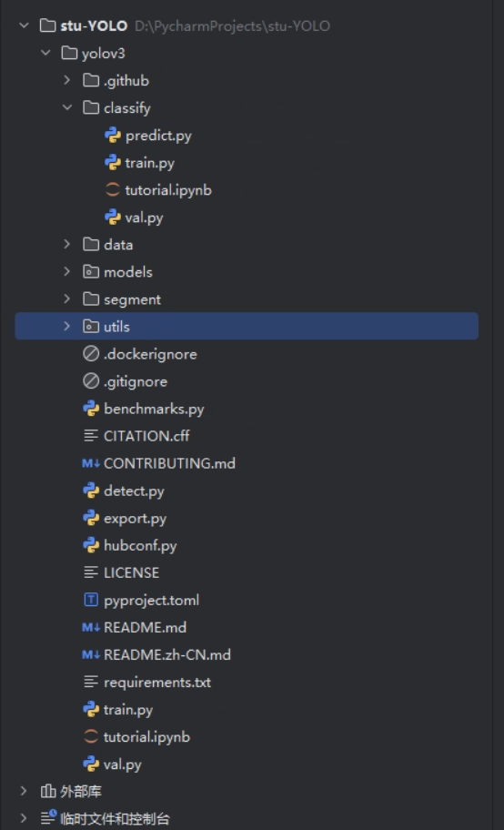
Task: Click the text file icon beside CITATION.cff
Action: pyautogui.click(x=91, y=436)
